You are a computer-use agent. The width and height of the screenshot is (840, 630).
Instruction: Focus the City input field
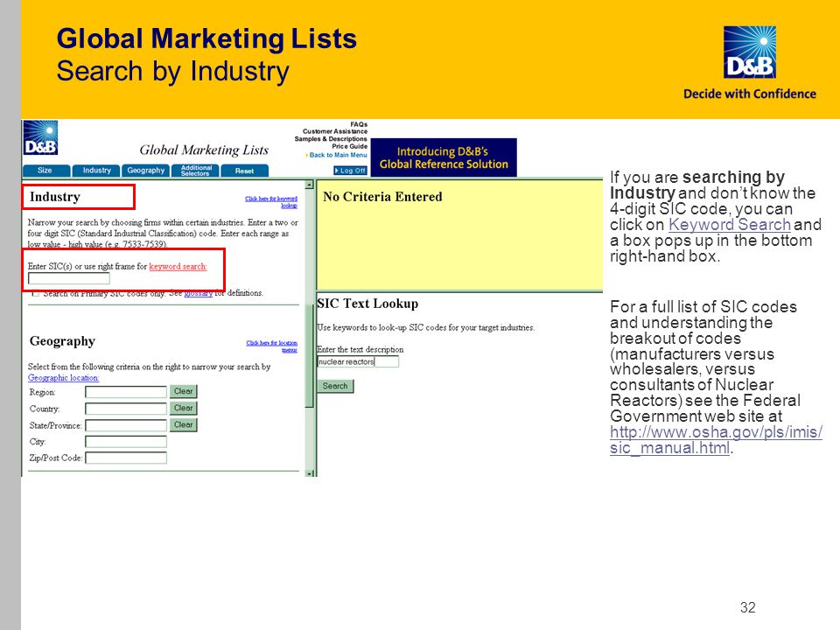(126, 441)
